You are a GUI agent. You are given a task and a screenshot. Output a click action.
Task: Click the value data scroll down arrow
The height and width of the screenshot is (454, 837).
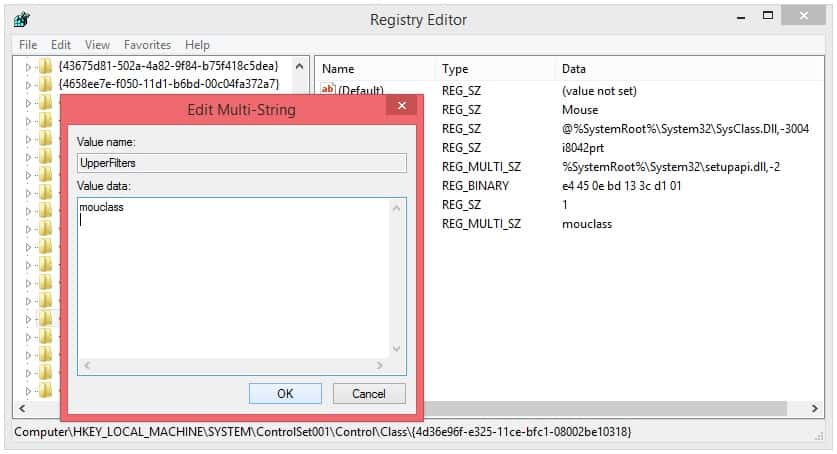click(397, 348)
